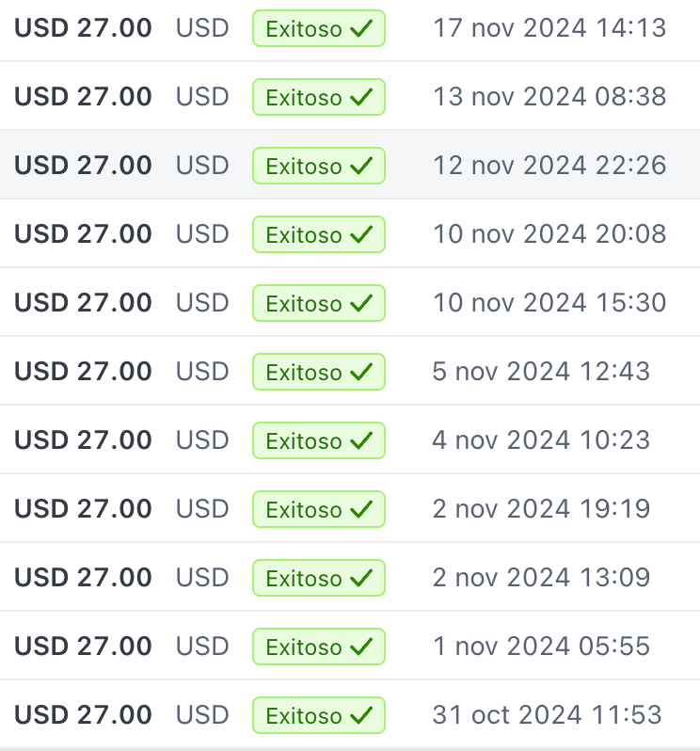
Task: Open the oldest payment dated 31 oct 2024
Action: 83,715
